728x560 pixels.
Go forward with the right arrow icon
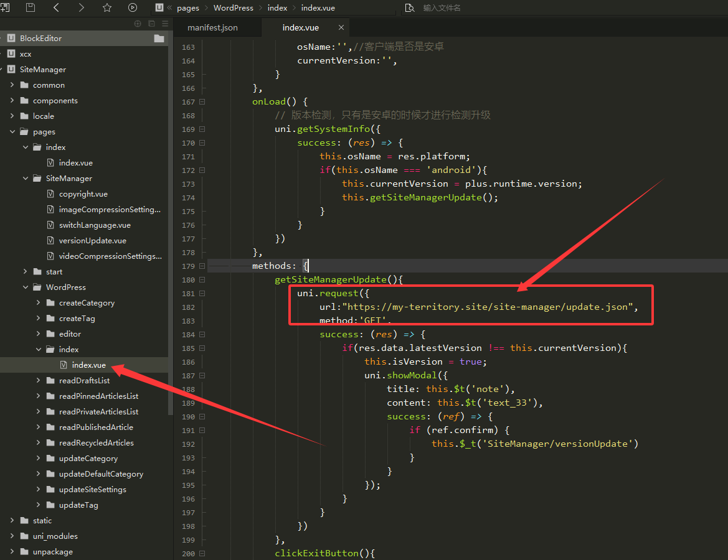(x=82, y=7)
